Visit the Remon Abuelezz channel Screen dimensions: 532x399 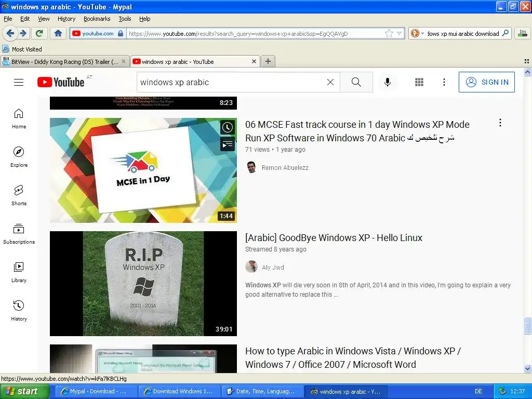coord(285,168)
